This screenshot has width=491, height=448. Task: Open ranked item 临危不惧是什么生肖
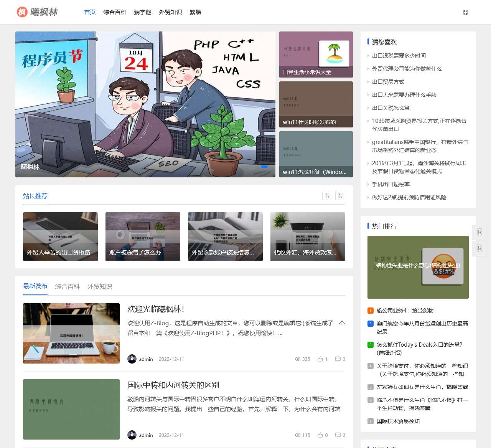[422, 404]
